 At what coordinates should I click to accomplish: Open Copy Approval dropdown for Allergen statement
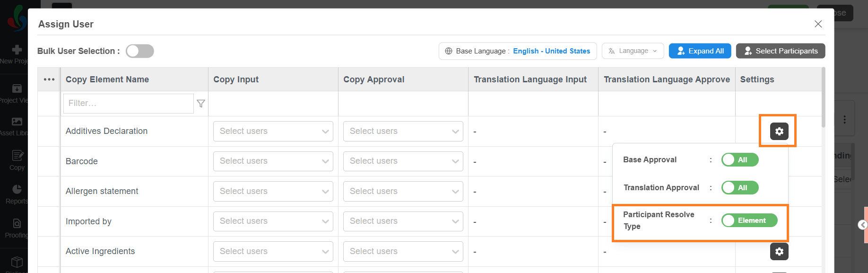click(403, 191)
